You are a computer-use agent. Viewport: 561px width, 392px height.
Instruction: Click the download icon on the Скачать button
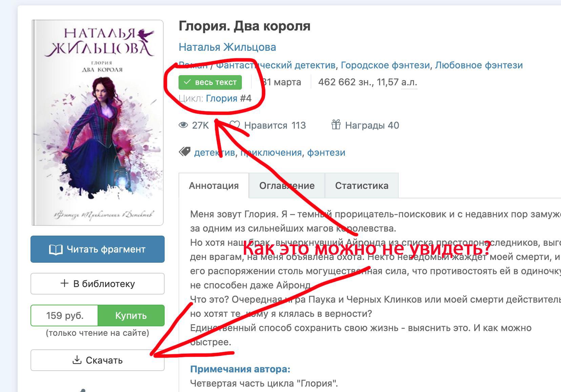coord(77,360)
